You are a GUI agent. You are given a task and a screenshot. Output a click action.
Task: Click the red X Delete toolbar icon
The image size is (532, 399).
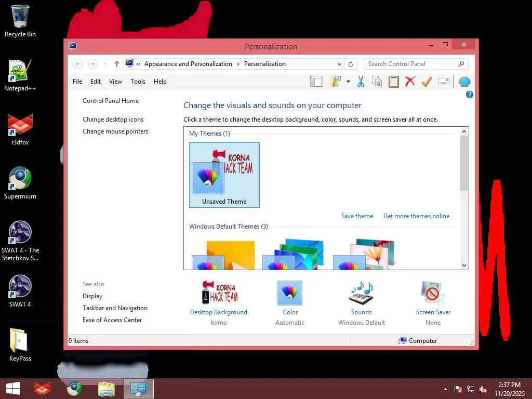(410, 82)
